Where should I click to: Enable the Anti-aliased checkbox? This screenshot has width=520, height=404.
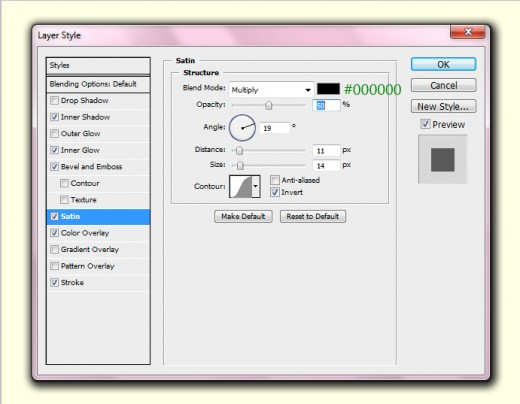pos(275,180)
